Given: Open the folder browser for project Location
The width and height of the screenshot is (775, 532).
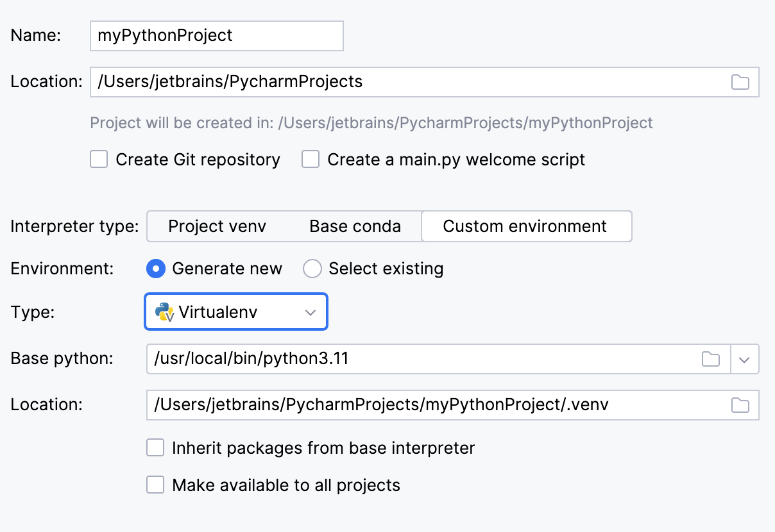Looking at the screenshot, I should [x=740, y=82].
